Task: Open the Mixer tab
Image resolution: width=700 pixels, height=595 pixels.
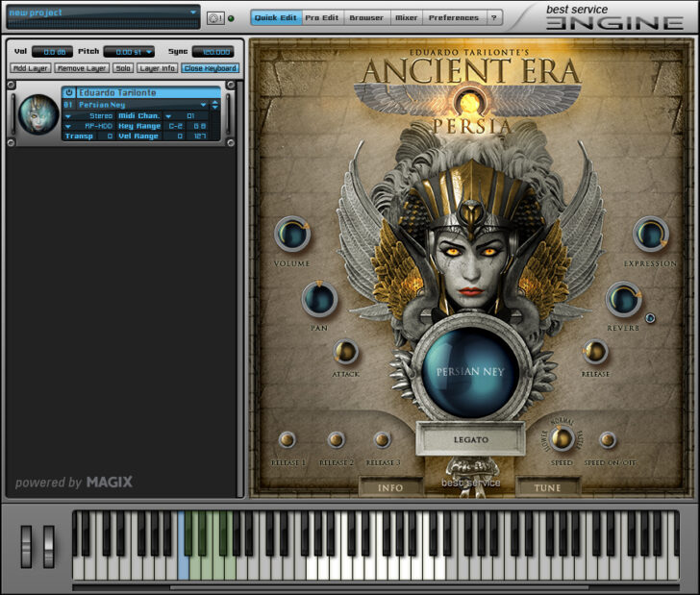Action: (x=406, y=17)
